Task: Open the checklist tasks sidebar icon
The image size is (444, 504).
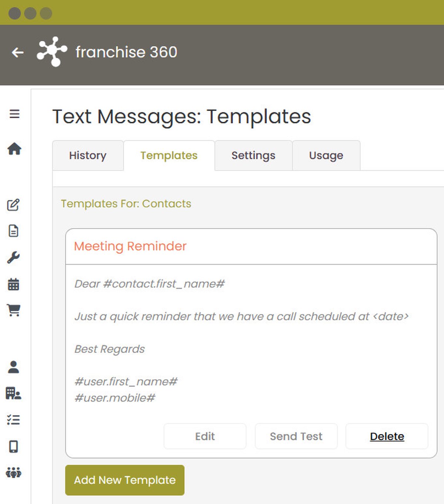Action: click(x=13, y=420)
